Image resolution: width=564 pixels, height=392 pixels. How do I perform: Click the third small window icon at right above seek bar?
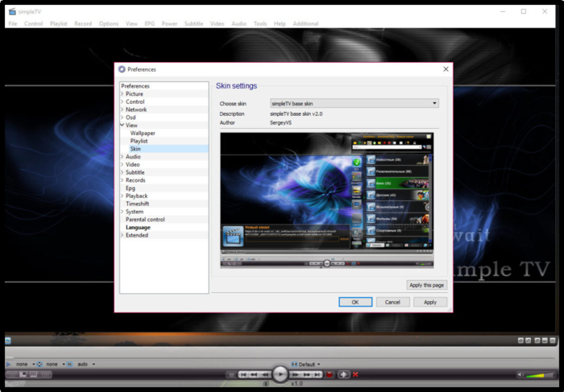click(x=537, y=340)
